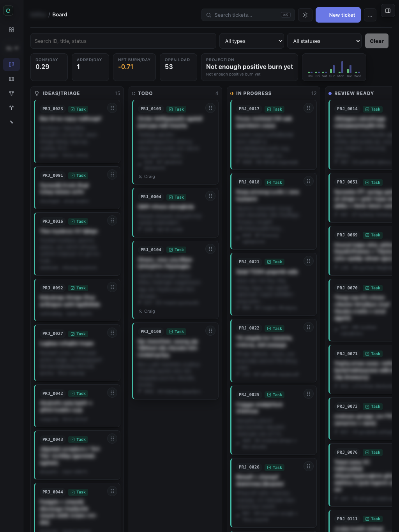
Task: Focus the Search tickets field
Action: click(x=248, y=15)
